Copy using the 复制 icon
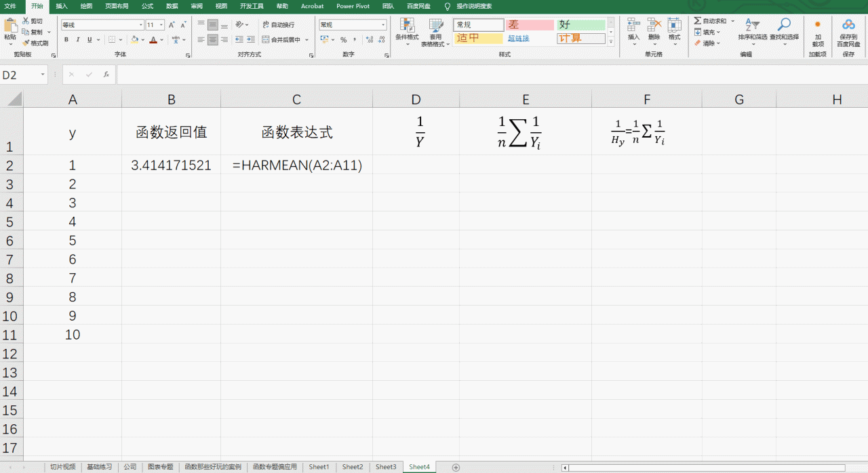Viewport: 868px width, 473px height. pos(25,32)
